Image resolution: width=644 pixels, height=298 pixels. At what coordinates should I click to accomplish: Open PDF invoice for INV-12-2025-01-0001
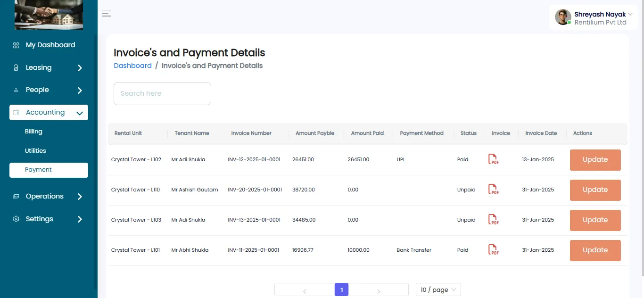(493, 159)
